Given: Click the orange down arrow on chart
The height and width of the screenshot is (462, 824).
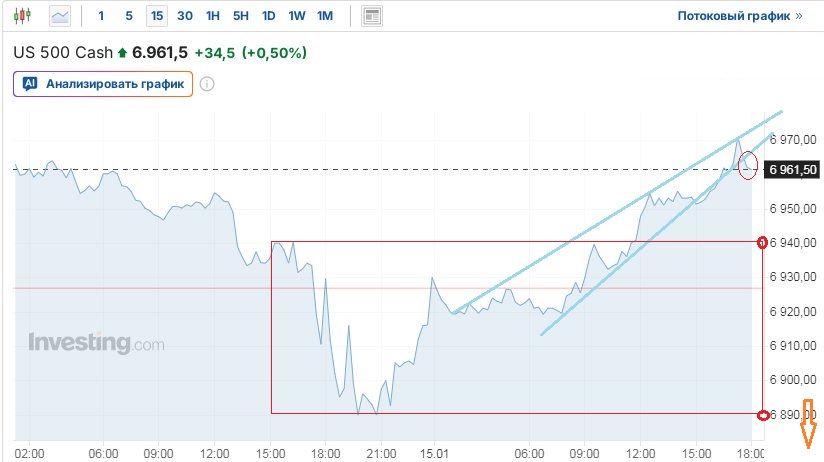Looking at the screenshot, I should click(x=808, y=432).
